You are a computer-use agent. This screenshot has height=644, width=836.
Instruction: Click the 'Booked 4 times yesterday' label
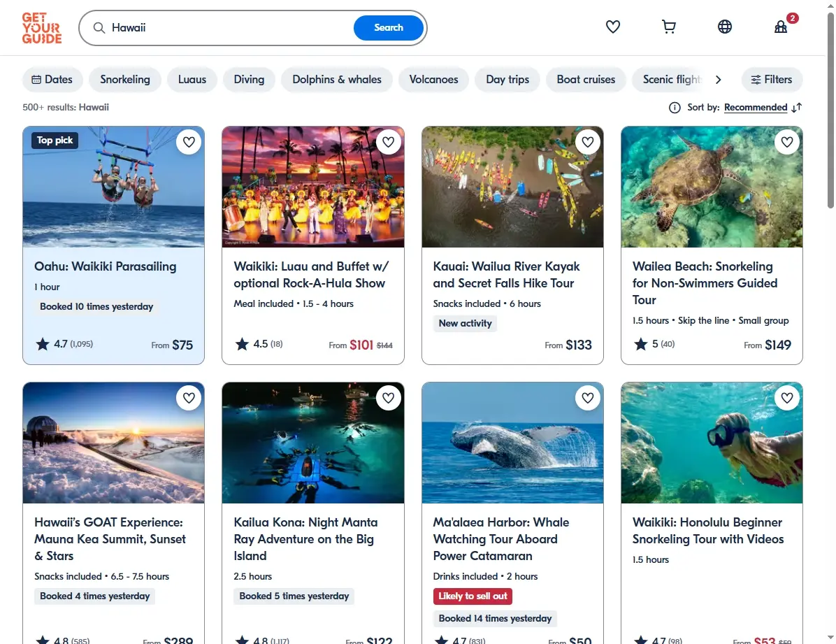click(95, 596)
